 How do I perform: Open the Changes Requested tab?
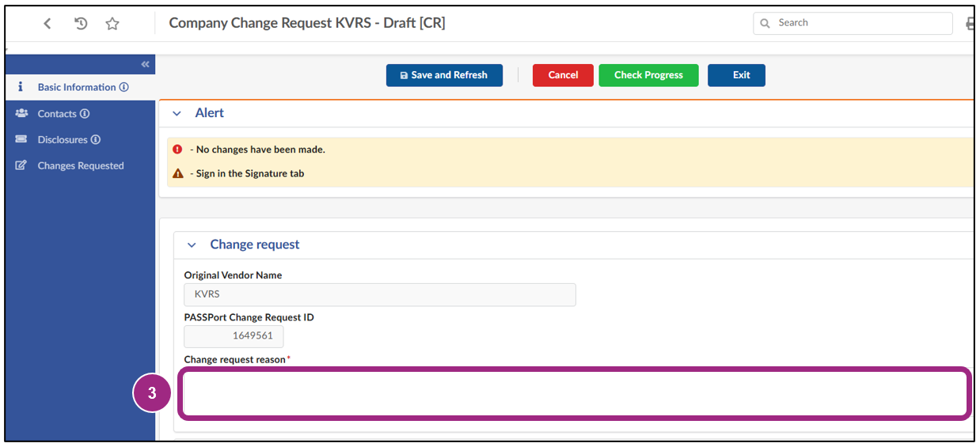point(79,165)
